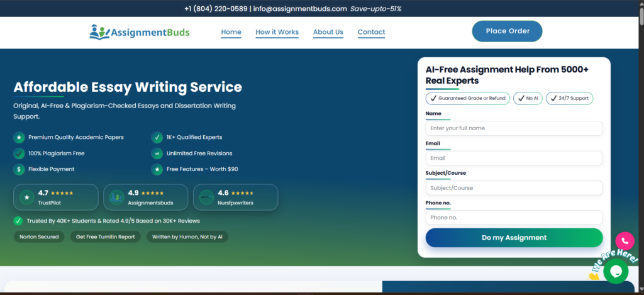Click Get Free Turnitin Report badge
The image size is (644, 295).
click(x=105, y=237)
